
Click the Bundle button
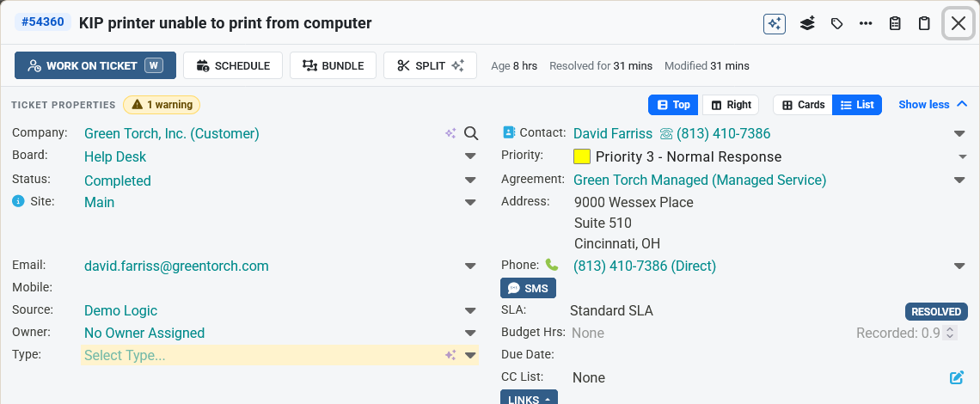tap(334, 65)
